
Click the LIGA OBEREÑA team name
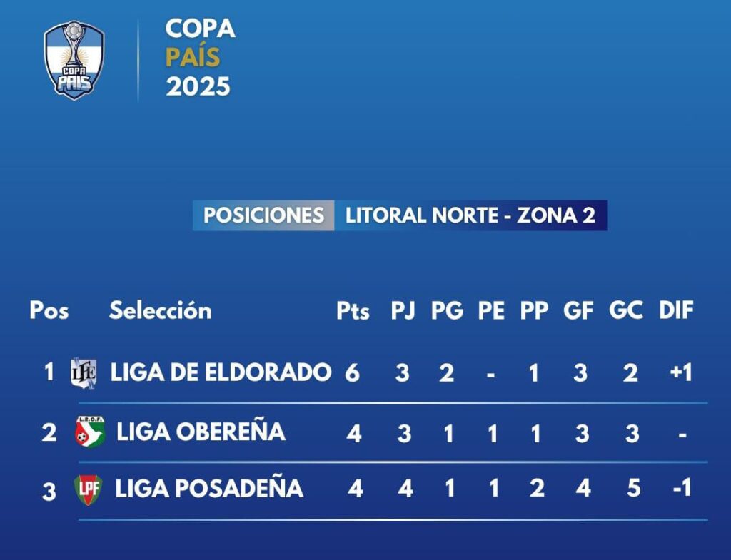201,432
